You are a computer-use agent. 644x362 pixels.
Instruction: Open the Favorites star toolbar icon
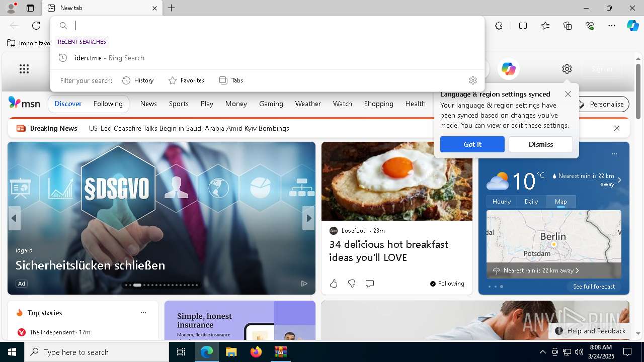(545, 26)
